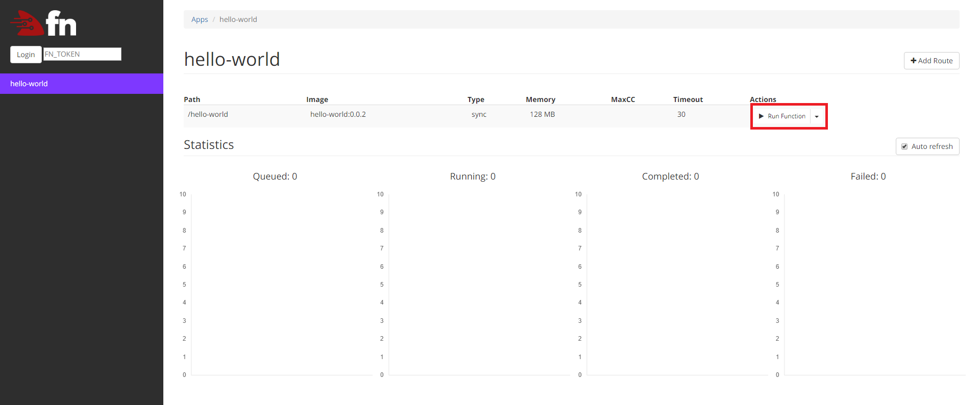980x405 pixels.
Task: Click the Login button
Action: click(26, 55)
